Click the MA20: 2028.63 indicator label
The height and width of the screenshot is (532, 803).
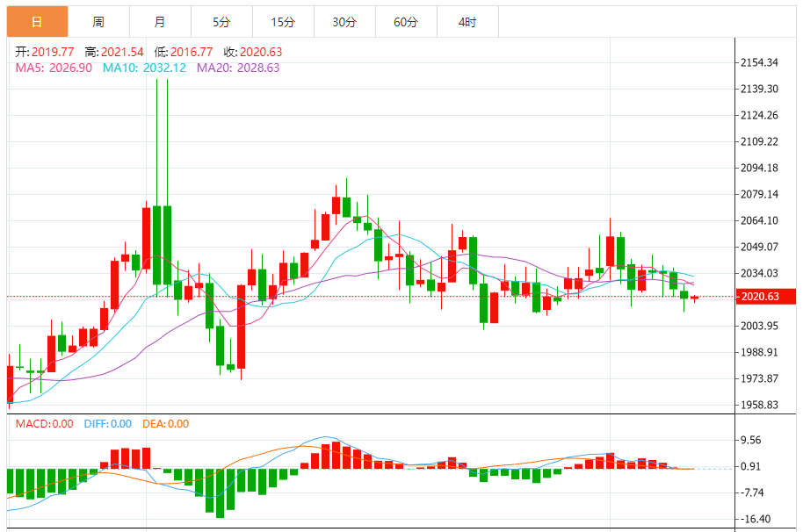(238, 68)
